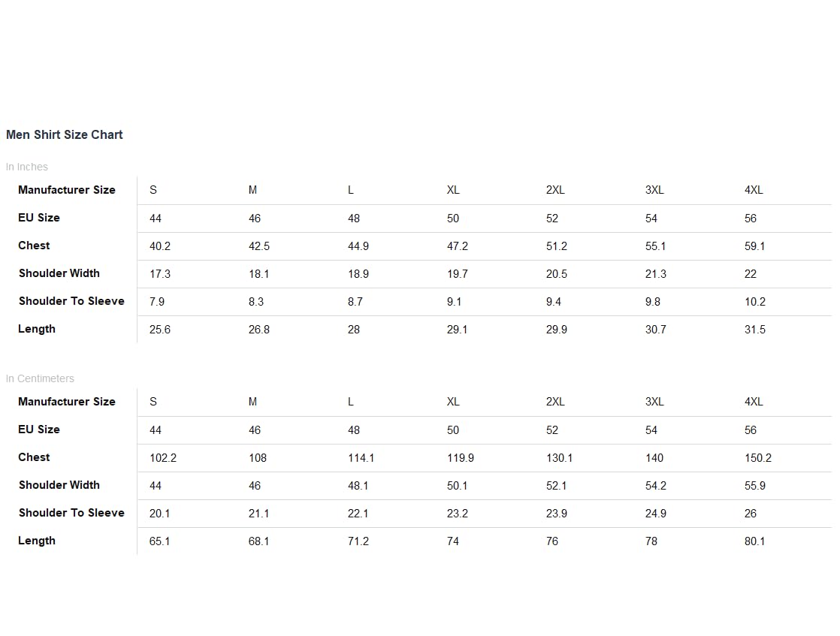
Task: Click the Men Shirt Size Chart heading
Action: 65,135
